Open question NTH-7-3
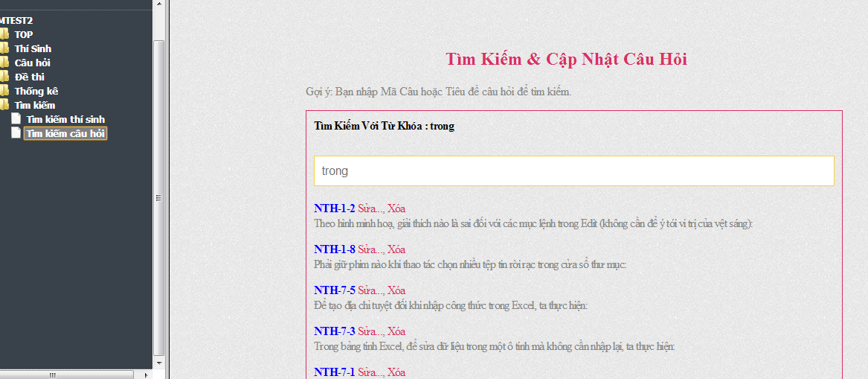This screenshot has height=379, width=868. (x=335, y=331)
